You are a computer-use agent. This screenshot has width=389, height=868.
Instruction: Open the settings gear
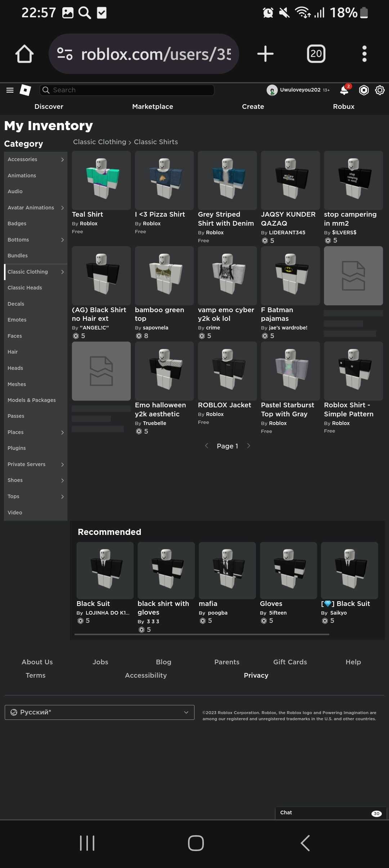pyautogui.click(x=380, y=90)
